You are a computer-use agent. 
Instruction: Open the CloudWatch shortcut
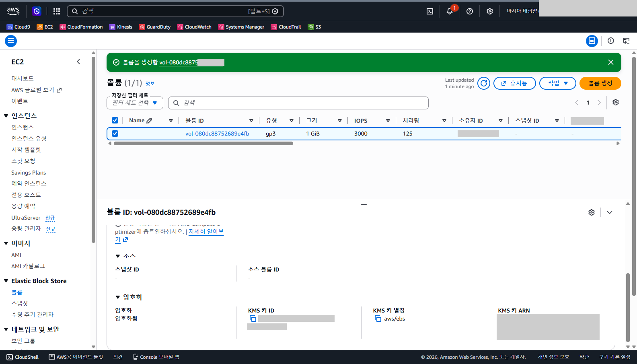tap(194, 27)
